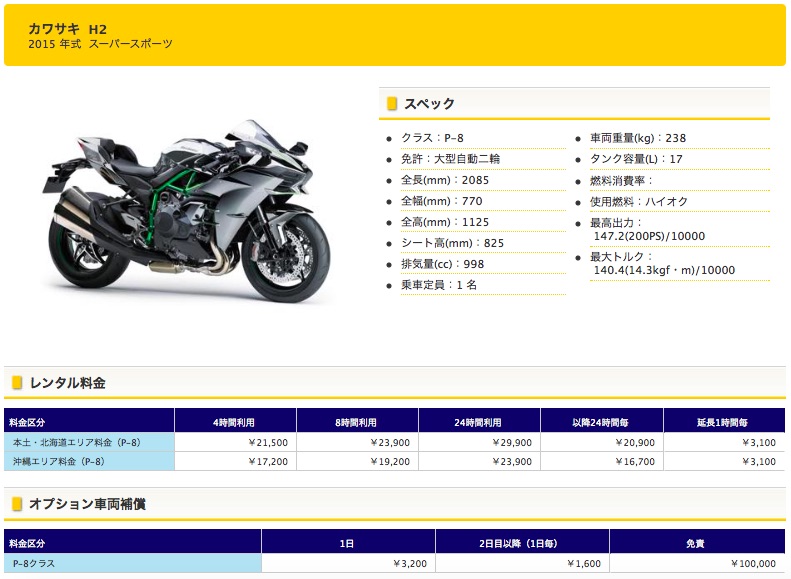Click the yellow marker beside スペック

[391, 103]
